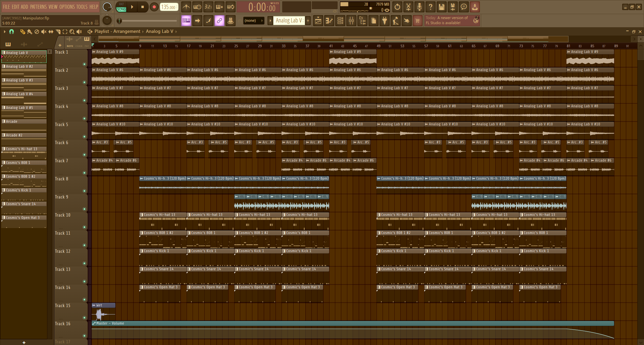Open the TOOLS menu

coord(82,7)
